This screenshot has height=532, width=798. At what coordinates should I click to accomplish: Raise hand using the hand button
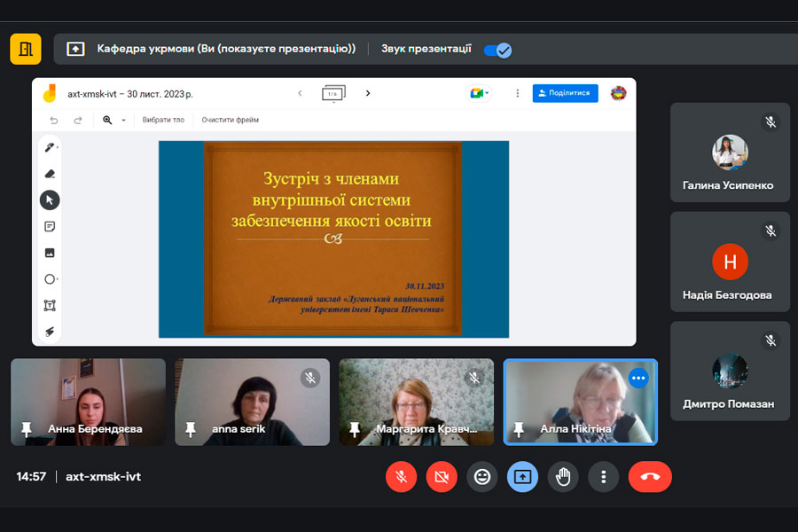click(x=563, y=477)
